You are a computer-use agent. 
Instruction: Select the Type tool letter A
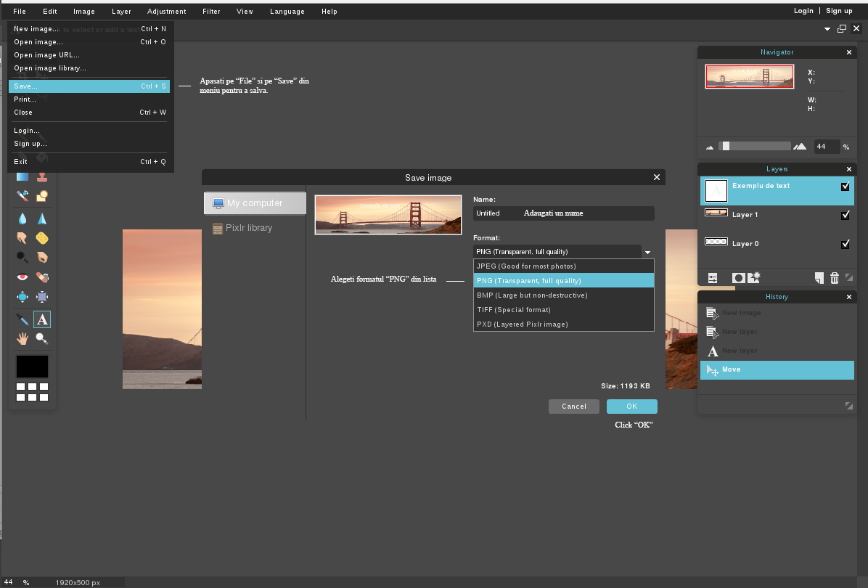(42, 319)
